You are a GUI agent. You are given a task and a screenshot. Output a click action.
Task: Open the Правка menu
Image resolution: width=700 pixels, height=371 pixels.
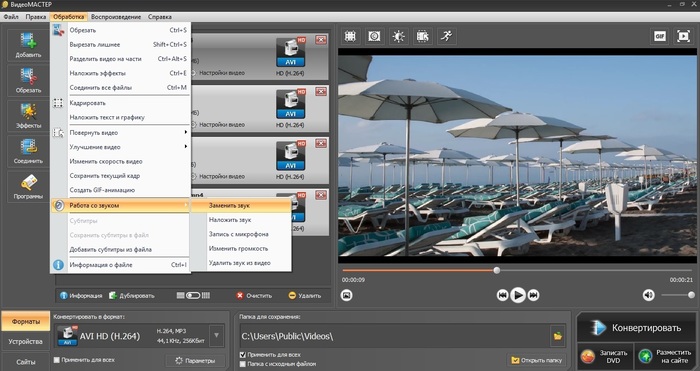coord(36,17)
